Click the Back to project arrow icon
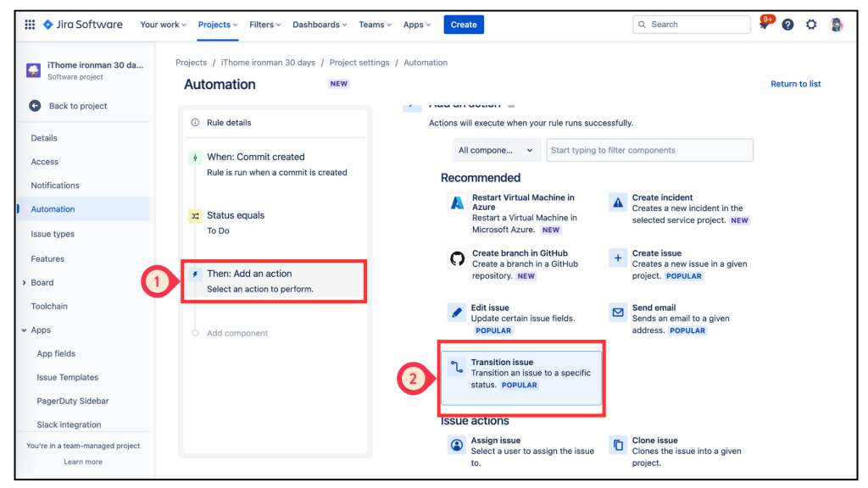Viewport: 868px width, 488px height. click(x=35, y=106)
